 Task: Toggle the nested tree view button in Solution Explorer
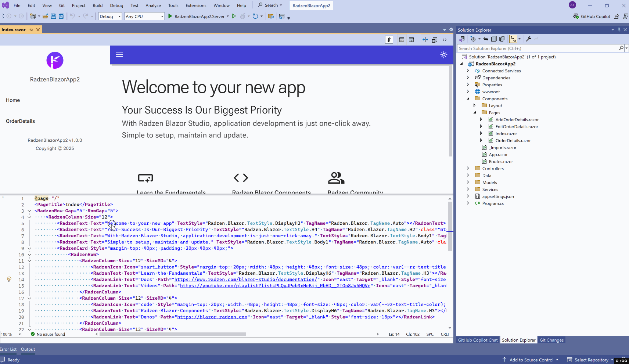tap(513, 39)
